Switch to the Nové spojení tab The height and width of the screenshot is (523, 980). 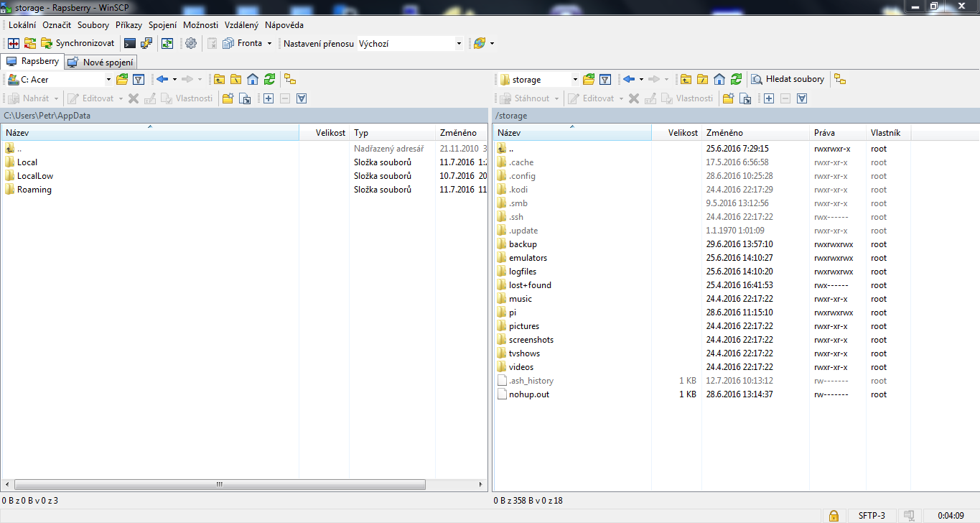[x=101, y=63]
